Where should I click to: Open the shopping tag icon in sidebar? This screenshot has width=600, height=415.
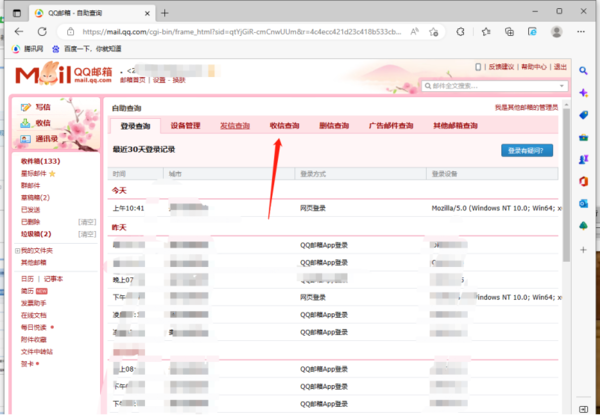[x=584, y=115]
